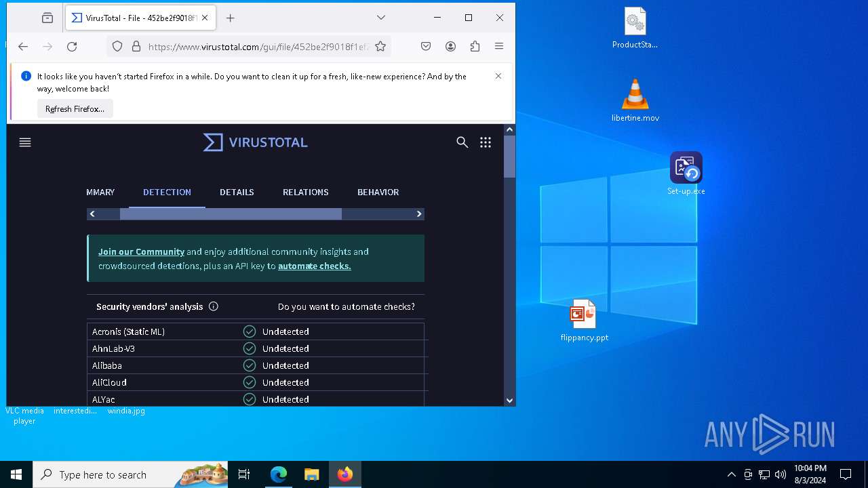This screenshot has width=868, height=488.
Task: Select ProductSta... desktop file icon
Action: click(x=635, y=29)
